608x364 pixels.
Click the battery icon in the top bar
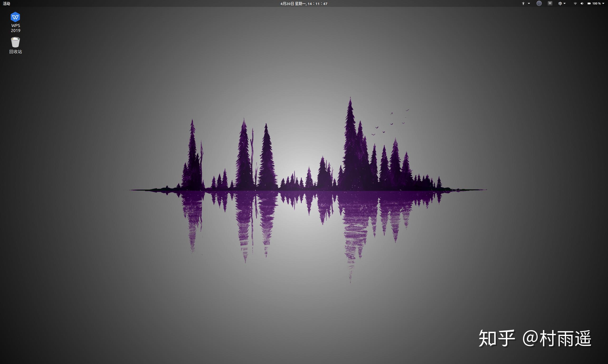point(589,3)
